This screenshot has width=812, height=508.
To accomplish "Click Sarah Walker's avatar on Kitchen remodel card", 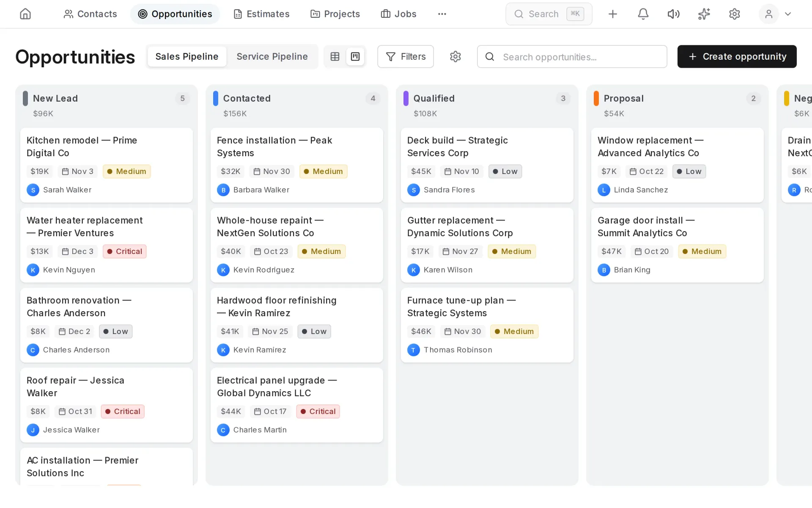I will click(x=33, y=190).
